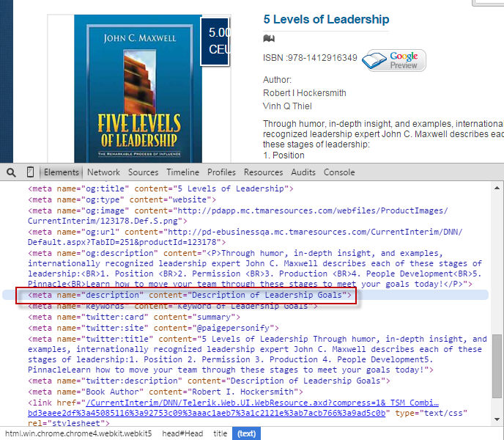Open the Timeline tab

[x=182, y=172]
